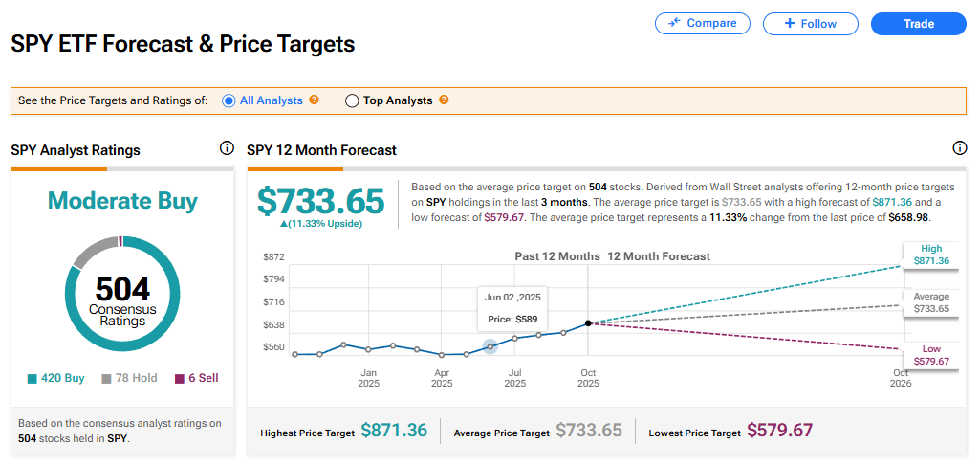
Task: Click the black Oct 2025 current price point
Action: tap(588, 323)
